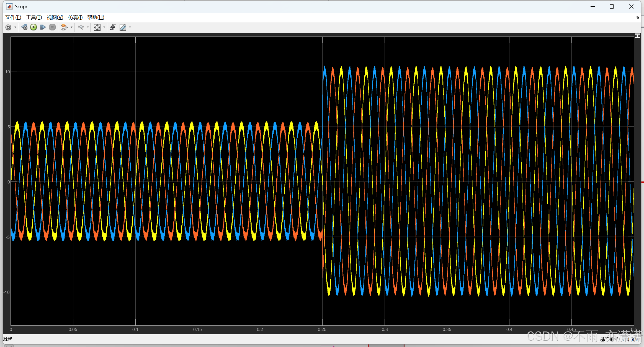
Task: Toggle the cursor measurements ruler icon
Action: coord(123,27)
